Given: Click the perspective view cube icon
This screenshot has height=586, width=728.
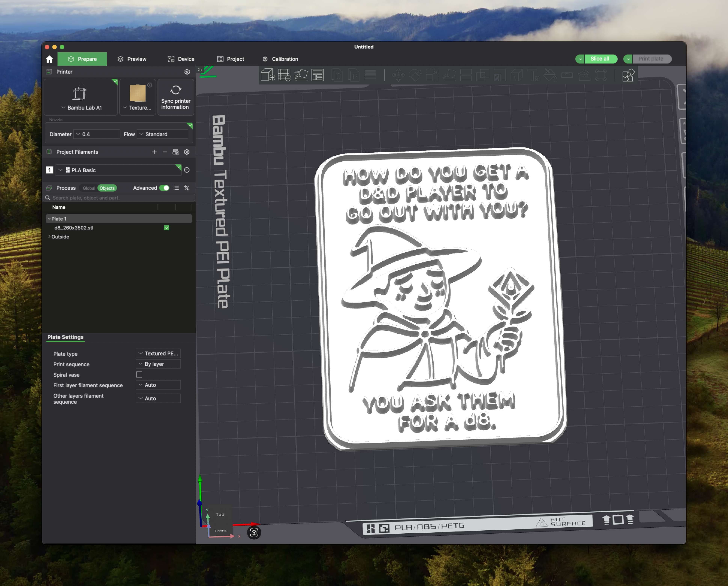Looking at the screenshot, I should click(x=254, y=533).
